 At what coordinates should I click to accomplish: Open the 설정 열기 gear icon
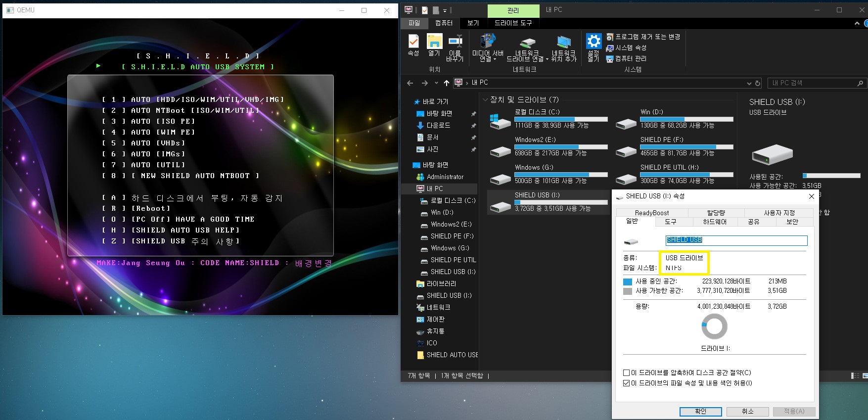pos(594,48)
